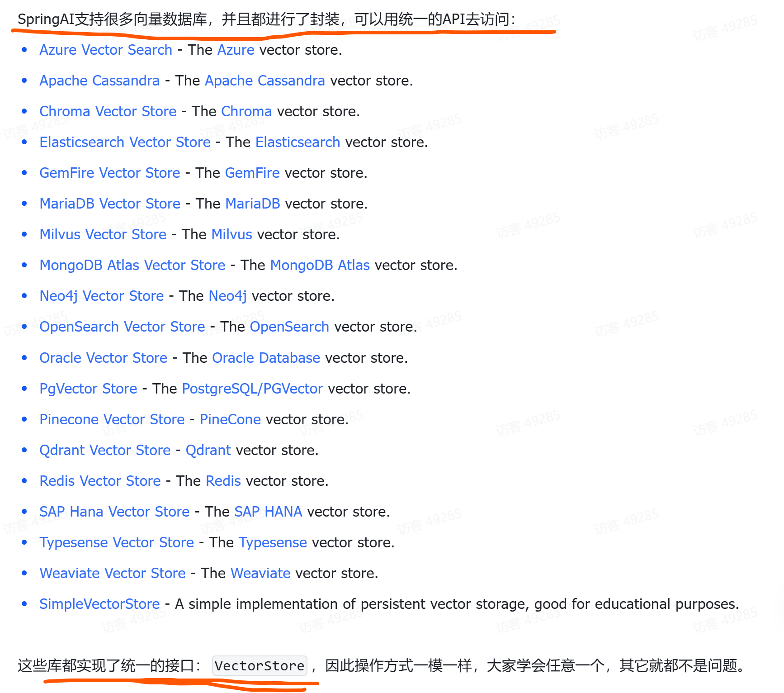The height and width of the screenshot is (693, 784).
Task: Click Qdrant link before 'vector store'
Action: [x=208, y=450]
